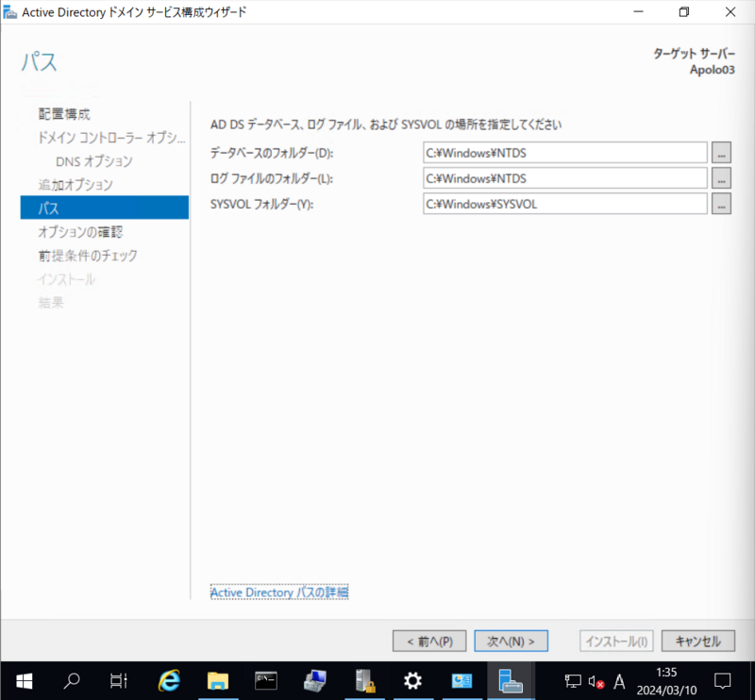Screen dimensions: 755x700
Task: Open taskbar search magnifier
Action: [72, 681]
